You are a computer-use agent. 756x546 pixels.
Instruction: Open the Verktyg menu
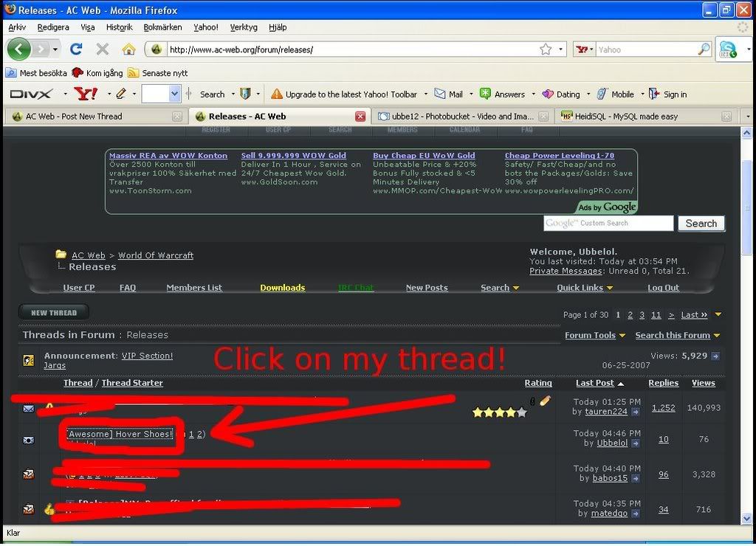coord(244,27)
